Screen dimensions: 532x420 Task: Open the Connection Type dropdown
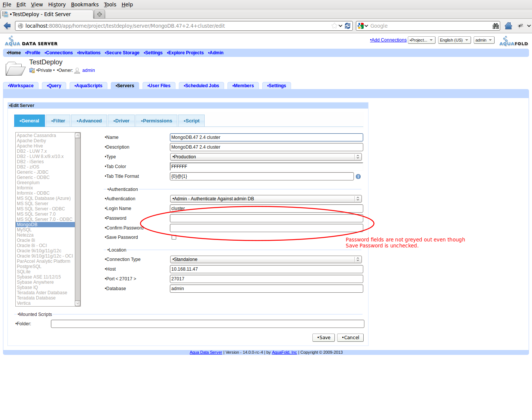266,259
